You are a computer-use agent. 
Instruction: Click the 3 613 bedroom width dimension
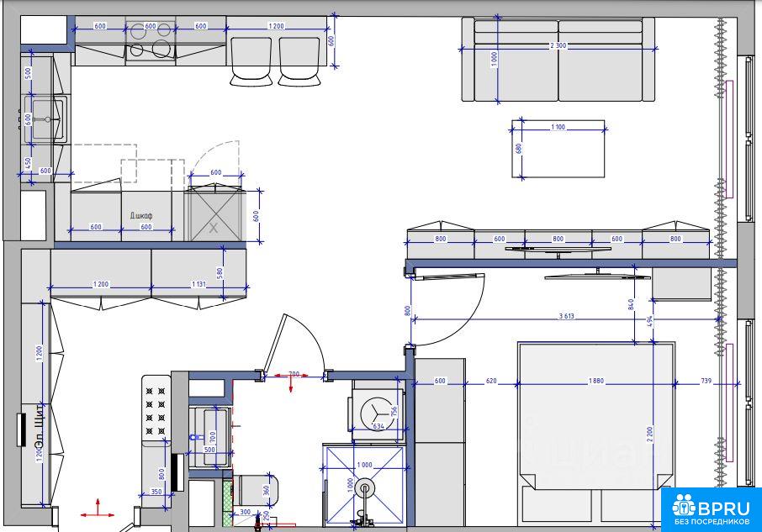[x=567, y=317]
